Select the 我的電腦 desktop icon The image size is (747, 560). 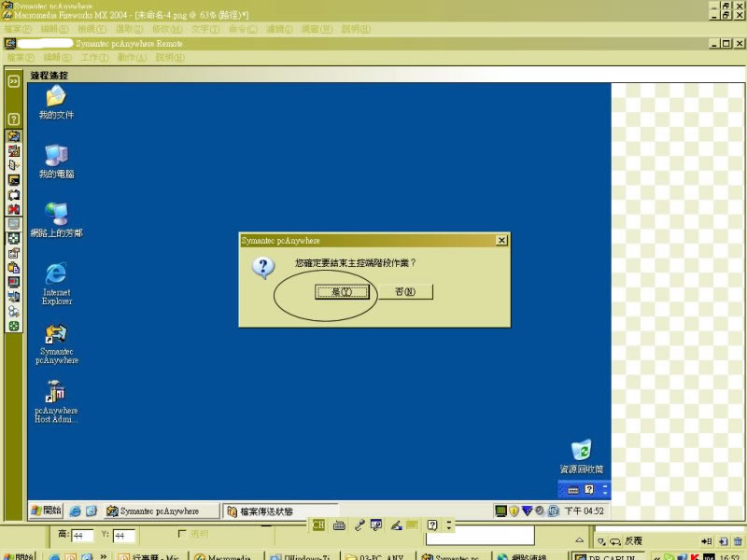(x=56, y=156)
